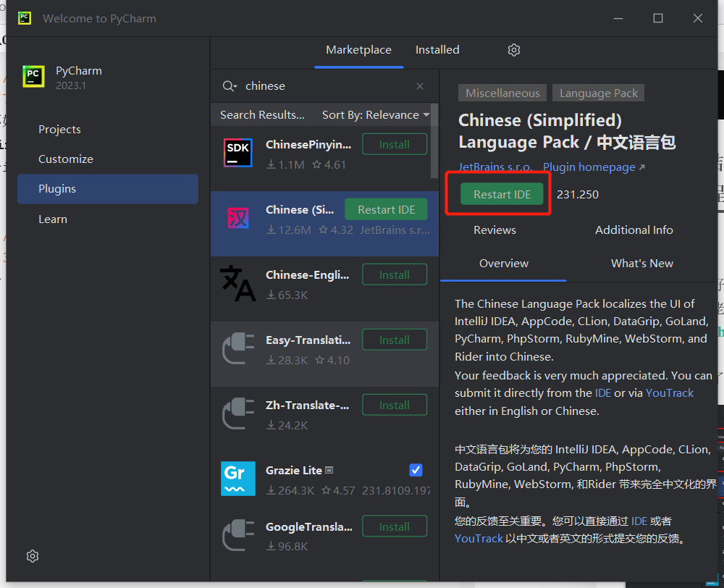Select Easy-Translation plugin icon

(237, 349)
